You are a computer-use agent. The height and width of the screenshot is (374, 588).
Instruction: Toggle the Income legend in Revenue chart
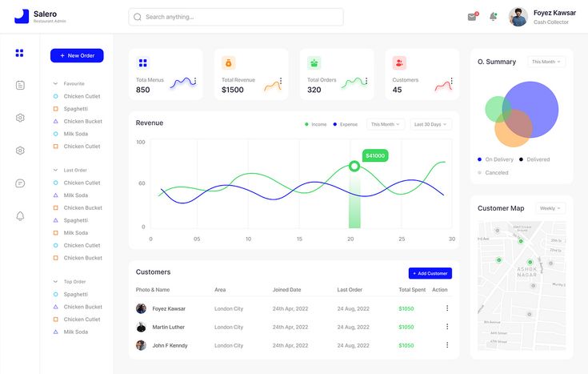[316, 125]
